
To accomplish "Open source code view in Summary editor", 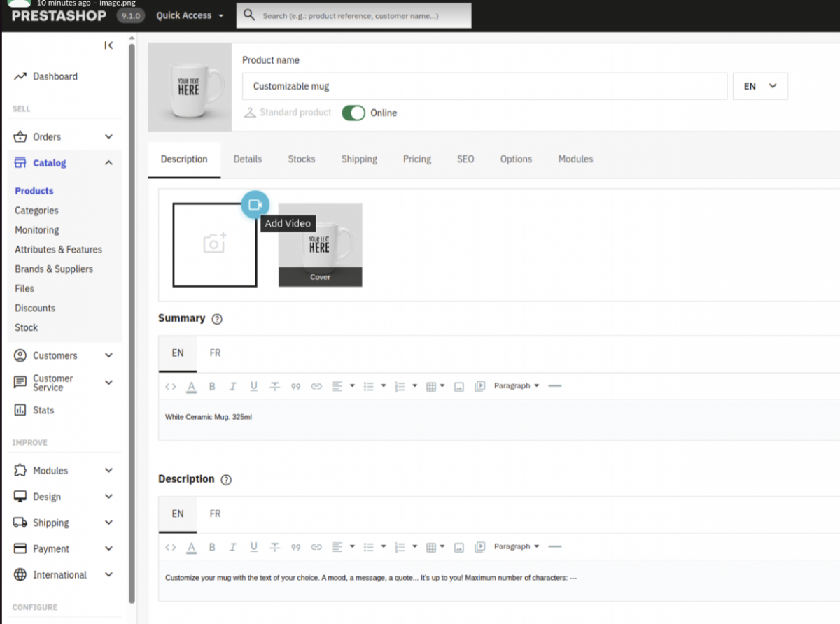I will pyautogui.click(x=171, y=386).
